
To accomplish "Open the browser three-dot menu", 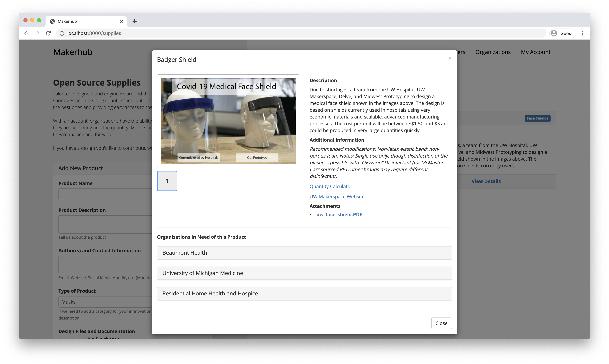I will point(582,33).
